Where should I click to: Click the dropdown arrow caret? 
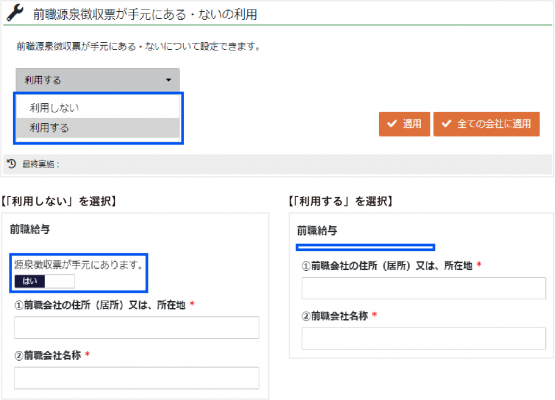pos(168,80)
